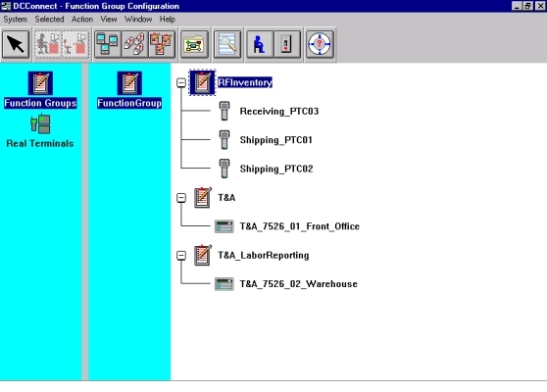This screenshot has width=547, height=392.
Task: Open the Window menu
Action: [138, 20]
